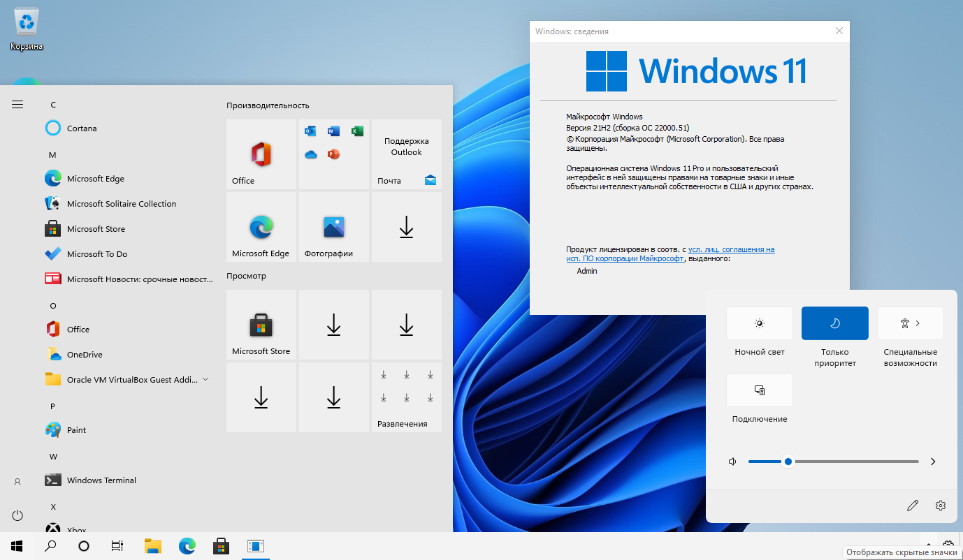Edit quick settings with the pencil icon
The height and width of the screenshot is (560, 963).
tap(912, 506)
